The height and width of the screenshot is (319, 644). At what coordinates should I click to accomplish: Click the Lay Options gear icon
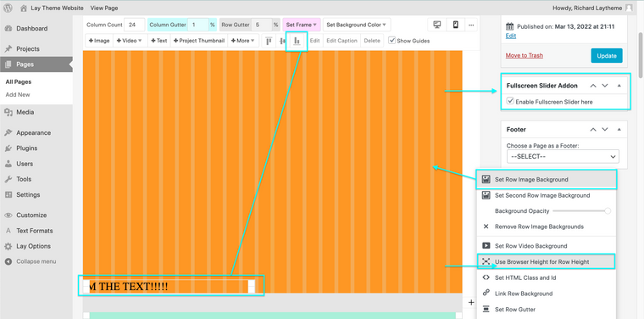coord(8,246)
